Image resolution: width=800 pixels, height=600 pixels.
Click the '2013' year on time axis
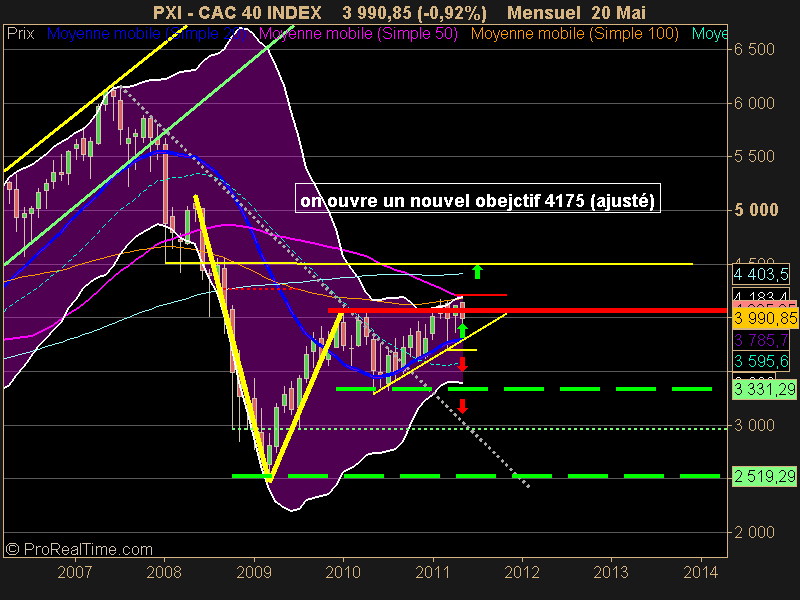pos(611,572)
